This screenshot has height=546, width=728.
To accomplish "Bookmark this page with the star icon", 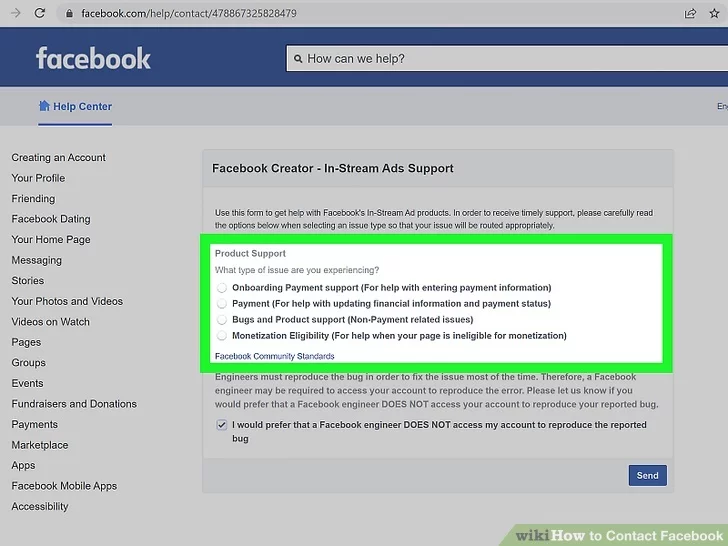I will pos(715,13).
